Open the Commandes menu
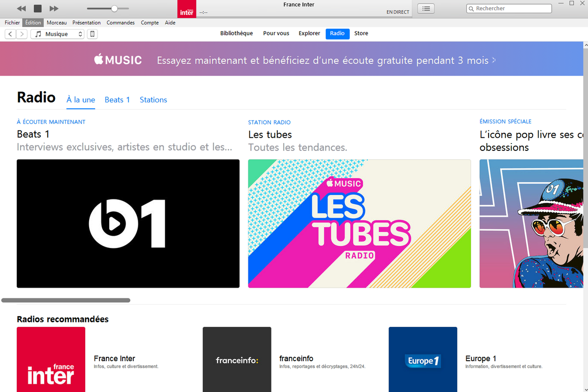This screenshot has width=588, height=392. coord(121,23)
